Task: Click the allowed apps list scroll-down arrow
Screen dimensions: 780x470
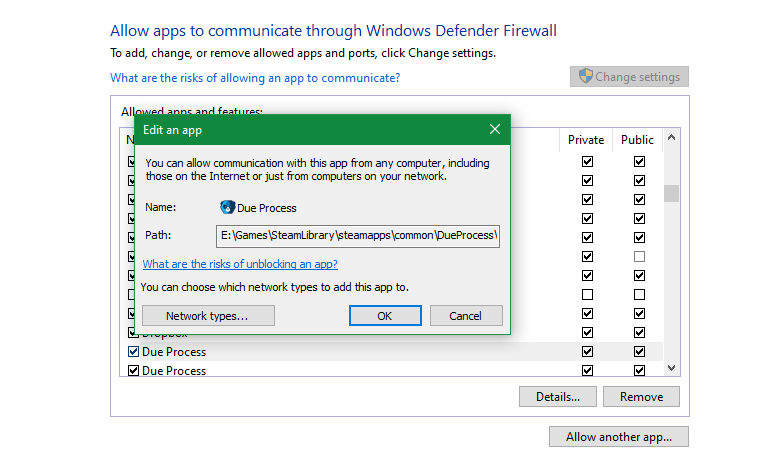Action: coord(671,368)
